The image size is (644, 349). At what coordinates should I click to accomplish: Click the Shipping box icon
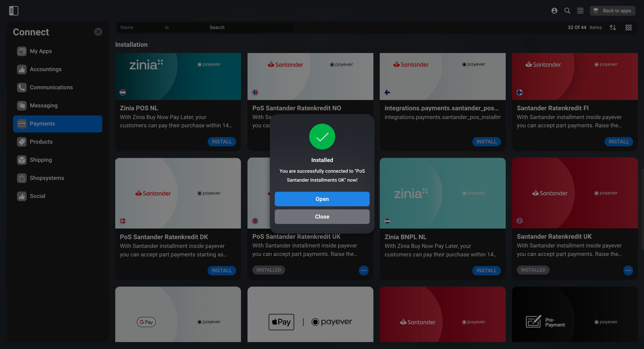coord(22,160)
